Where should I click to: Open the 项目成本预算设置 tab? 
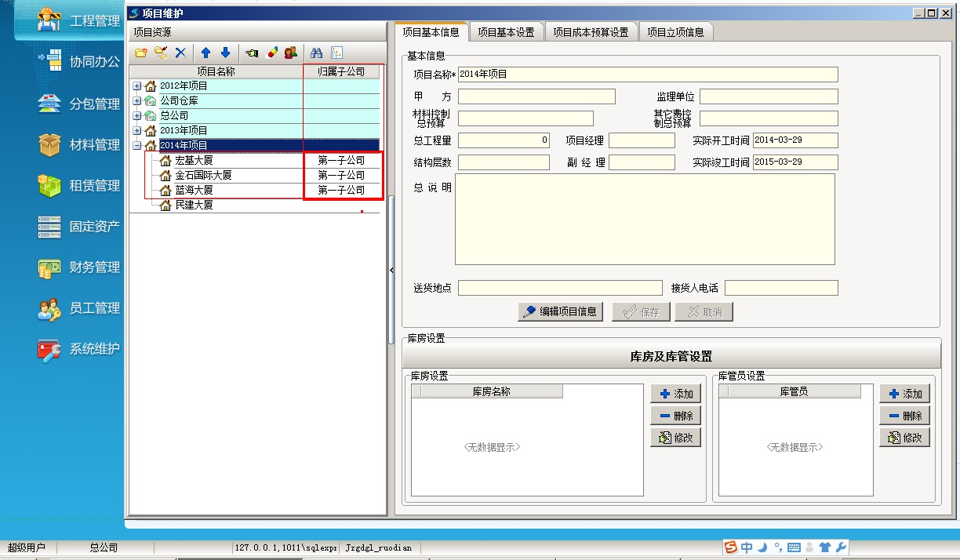click(591, 32)
